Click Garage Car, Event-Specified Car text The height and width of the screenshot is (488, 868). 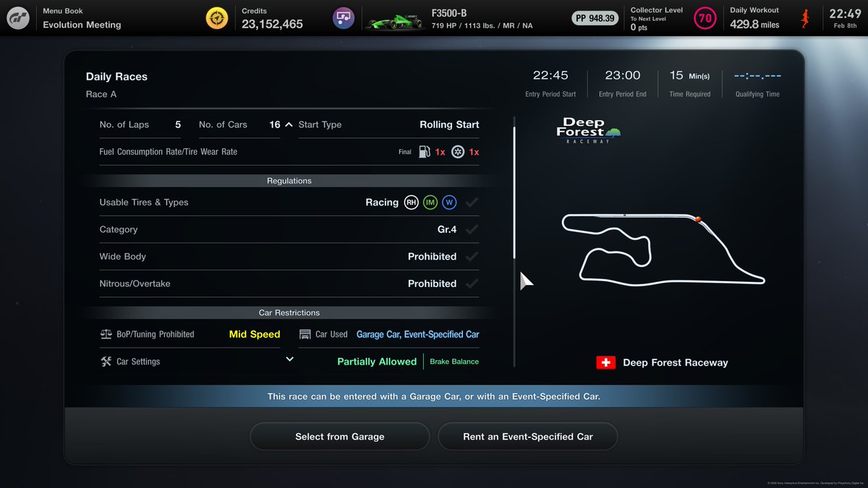coord(417,334)
